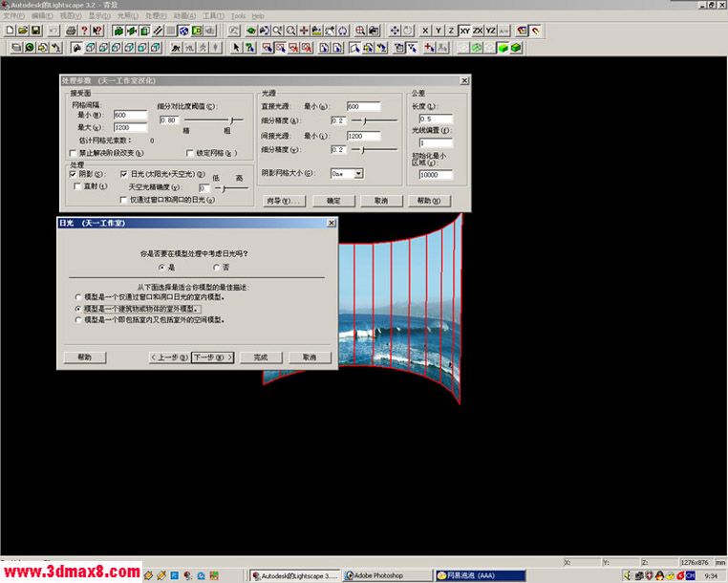Click 完成 in the daylight wizard
Image resolution: width=728 pixels, height=583 pixels.
point(261,357)
